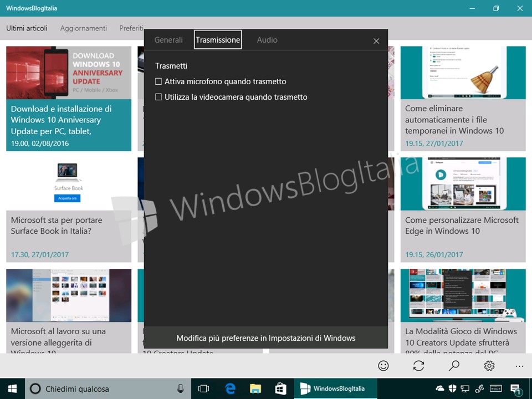Image resolution: width=532 pixels, height=399 pixels.
Task: Switch to the Generali tab
Action: tap(168, 40)
